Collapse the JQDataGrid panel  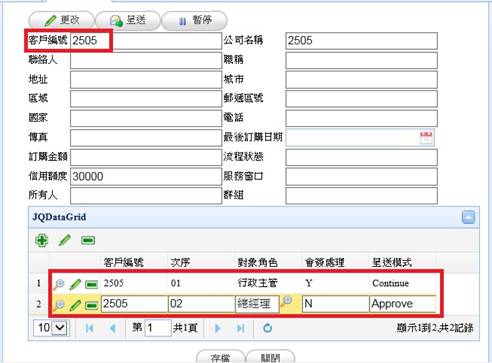coord(468,217)
